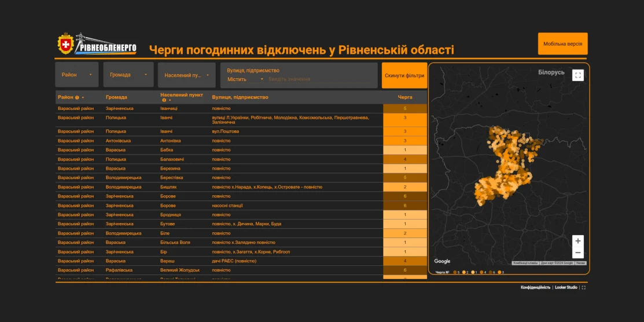
Task: Click the Google logo on the map
Action: click(442, 261)
